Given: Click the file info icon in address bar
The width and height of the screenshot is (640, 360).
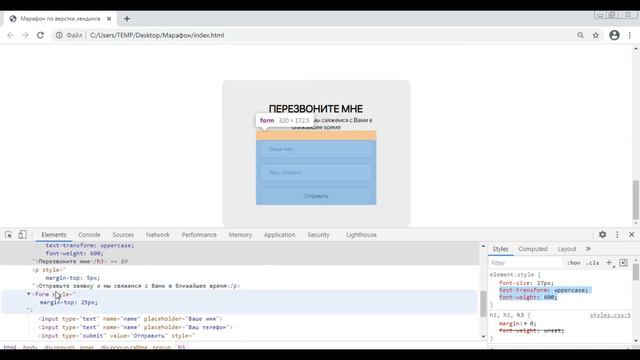Looking at the screenshot, I should pos(59,36).
